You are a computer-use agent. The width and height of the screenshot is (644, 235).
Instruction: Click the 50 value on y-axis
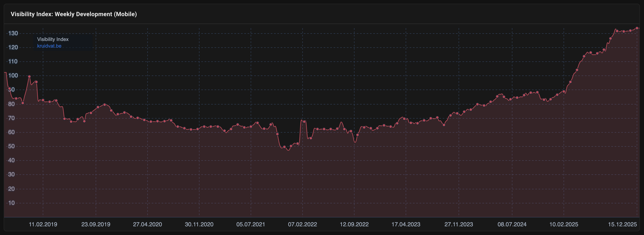12,146
